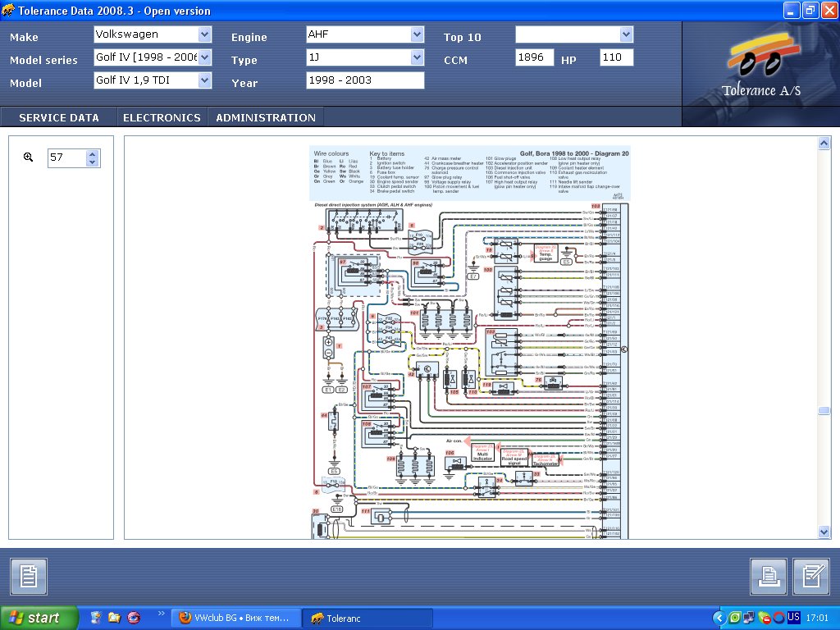Image resolution: width=840 pixels, height=630 pixels.
Task: Click the print icon at bottom right
Action: (769, 577)
